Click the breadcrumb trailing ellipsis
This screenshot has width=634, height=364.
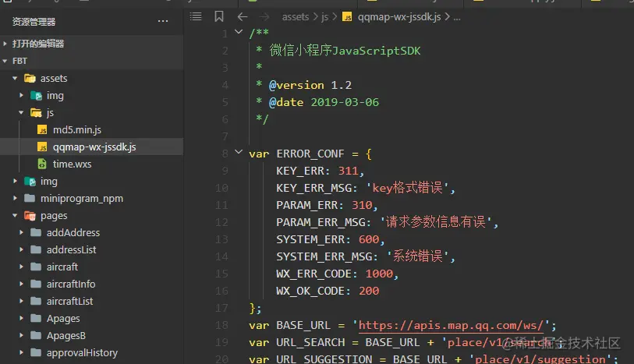[457, 18]
